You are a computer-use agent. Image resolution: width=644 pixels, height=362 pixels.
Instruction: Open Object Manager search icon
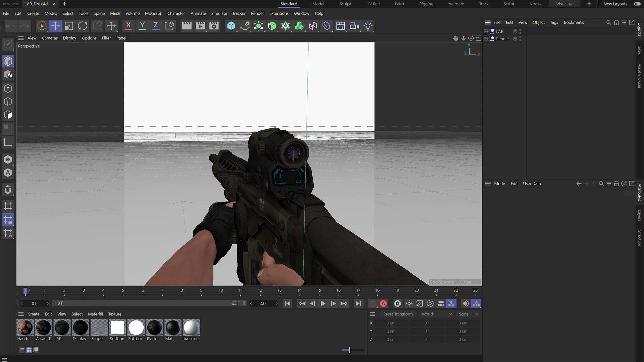pyautogui.click(x=609, y=22)
